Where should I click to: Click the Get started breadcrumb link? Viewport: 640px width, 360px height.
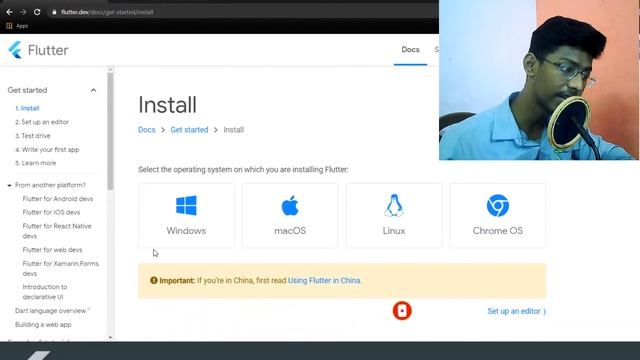pos(189,130)
